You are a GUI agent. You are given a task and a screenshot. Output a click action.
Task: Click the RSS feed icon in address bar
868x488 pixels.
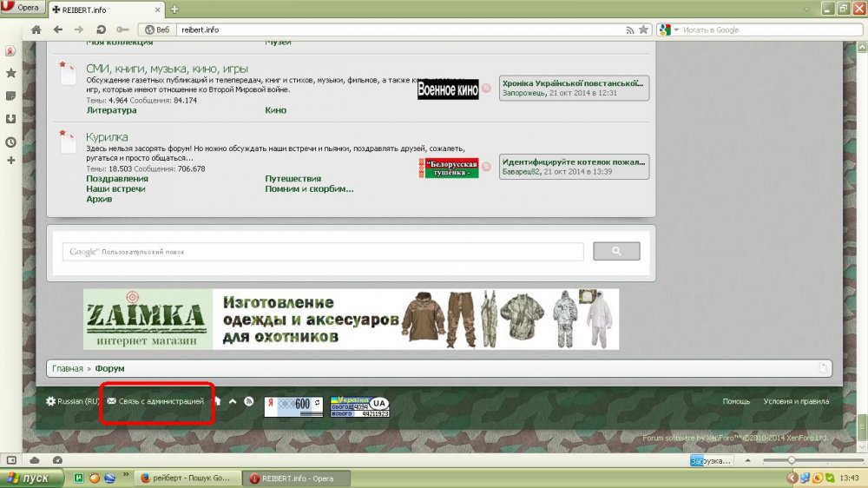click(x=630, y=30)
